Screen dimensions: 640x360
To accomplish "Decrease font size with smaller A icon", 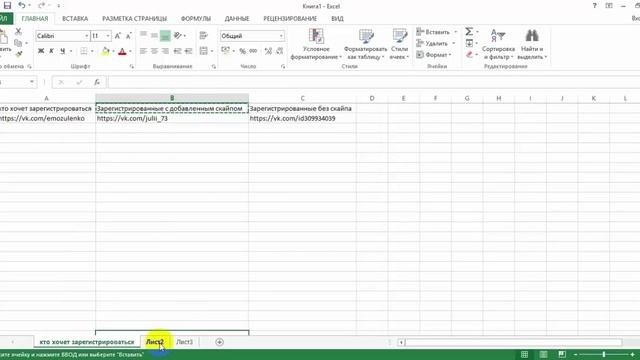I will pos(129,36).
